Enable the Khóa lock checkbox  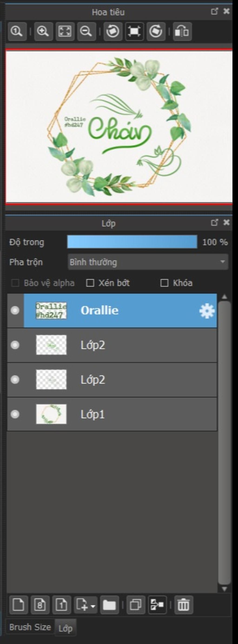164,283
